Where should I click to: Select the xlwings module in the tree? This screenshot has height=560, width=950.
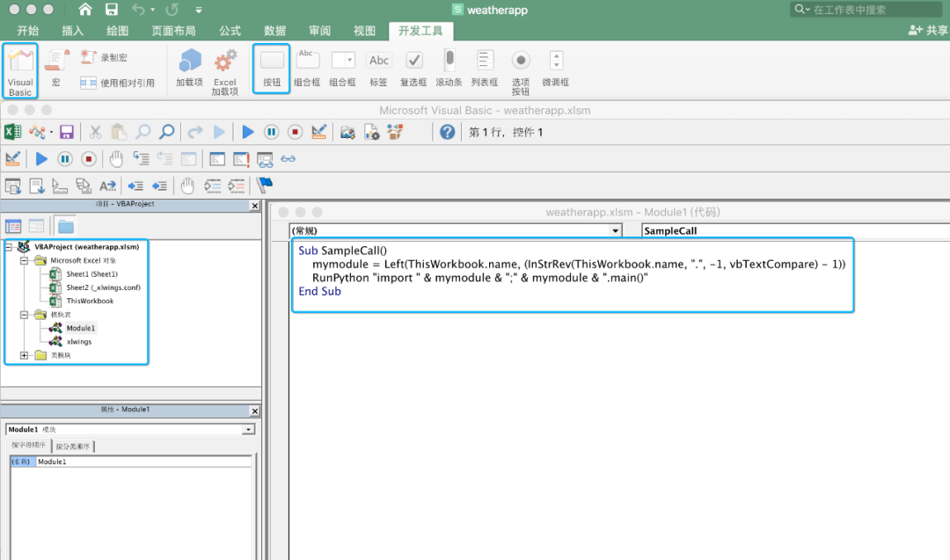[79, 341]
